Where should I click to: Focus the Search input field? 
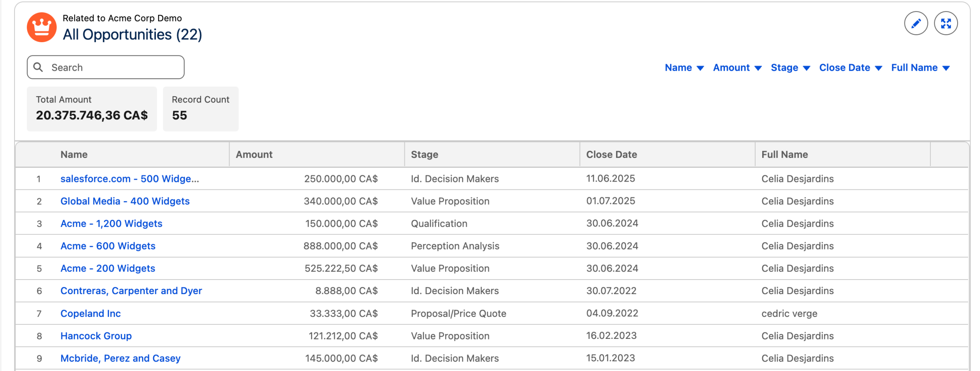tap(105, 67)
